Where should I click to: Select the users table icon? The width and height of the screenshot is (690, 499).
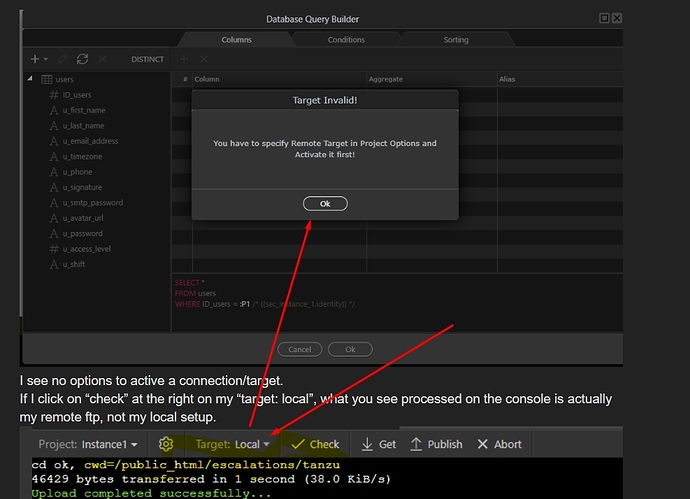(47, 79)
